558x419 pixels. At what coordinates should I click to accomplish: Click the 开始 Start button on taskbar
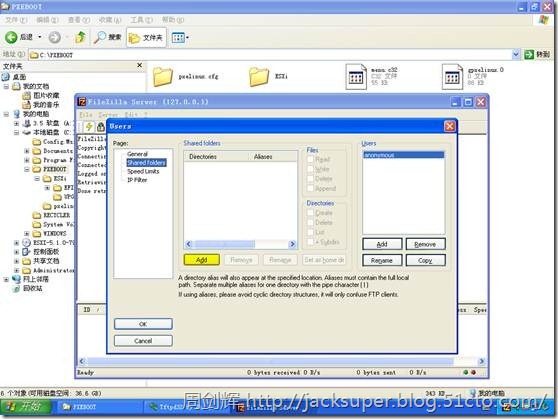pos(26,407)
